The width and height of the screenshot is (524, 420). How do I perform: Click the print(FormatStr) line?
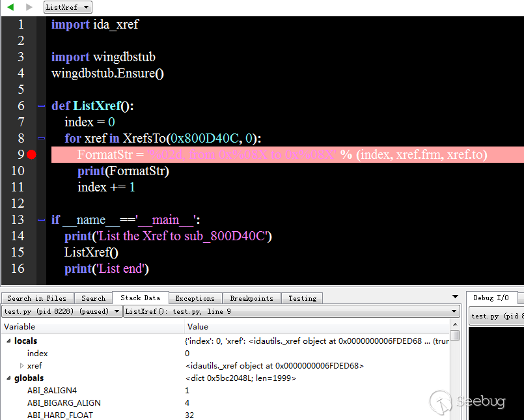(123, 171)
